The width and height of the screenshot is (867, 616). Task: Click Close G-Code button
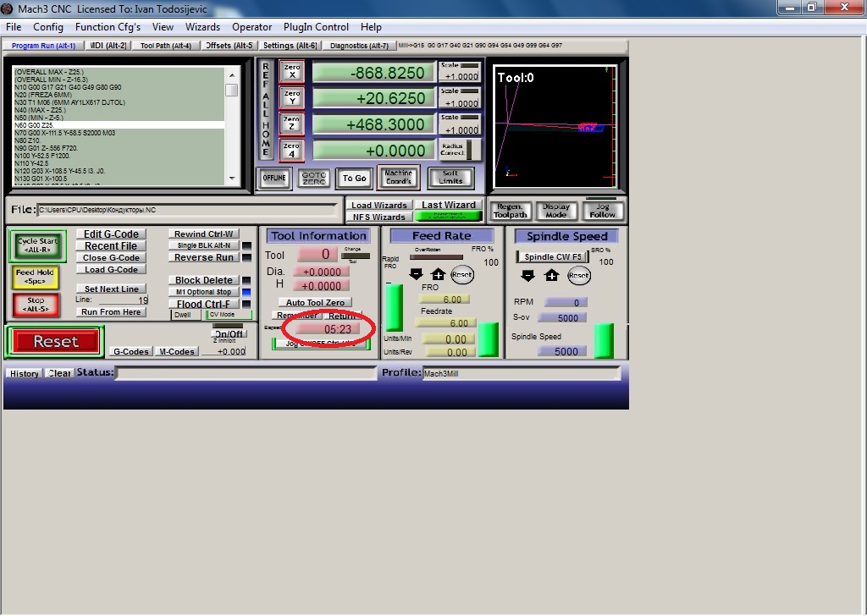tap(111, 258)
